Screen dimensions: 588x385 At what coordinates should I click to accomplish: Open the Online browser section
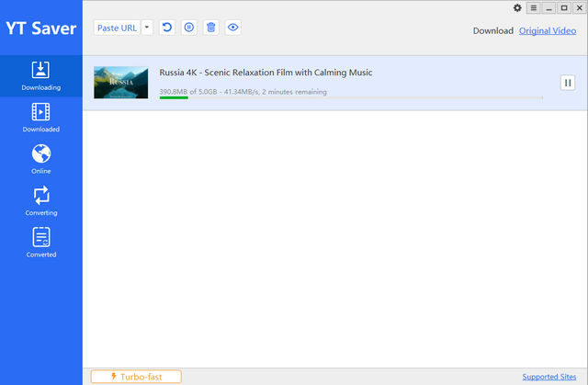click(x=40, y=159)
